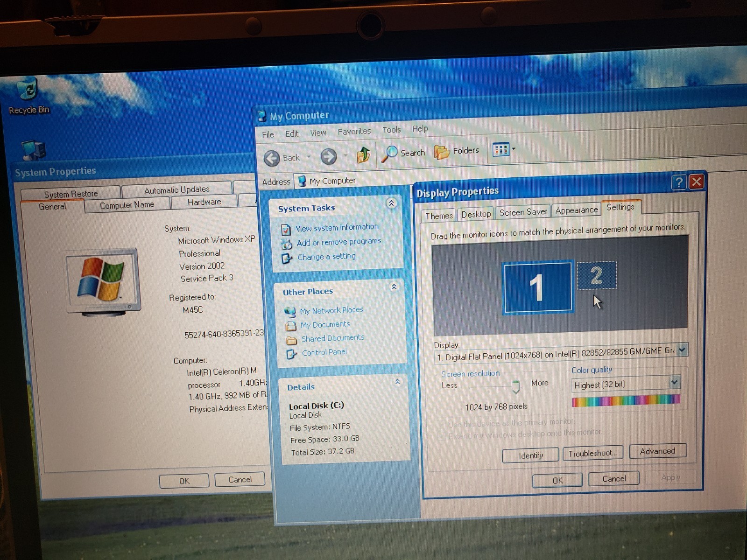This screenshot has width=747, height=560.
Task: Open the Back history dropdown arrow
Action: [309, 157]
